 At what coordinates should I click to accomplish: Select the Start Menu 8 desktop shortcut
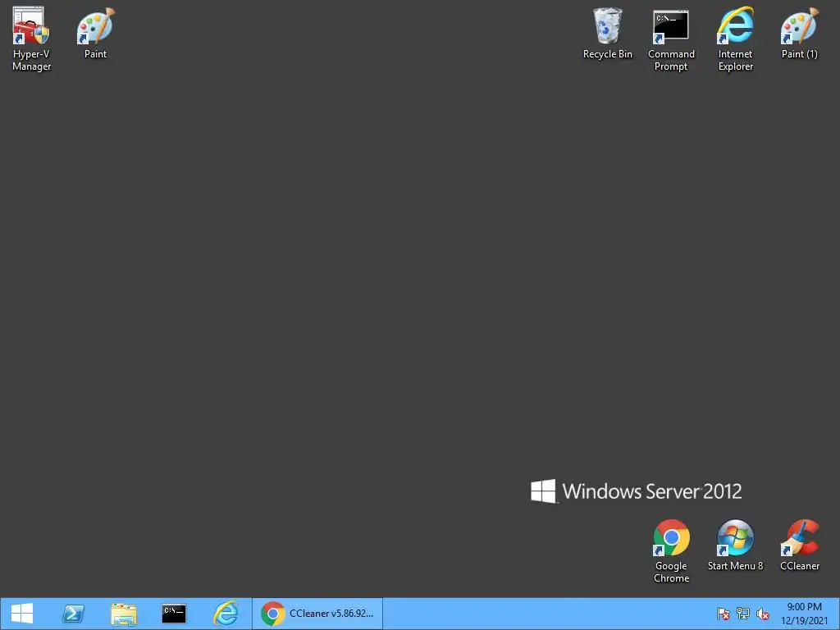tap(735, 545)
